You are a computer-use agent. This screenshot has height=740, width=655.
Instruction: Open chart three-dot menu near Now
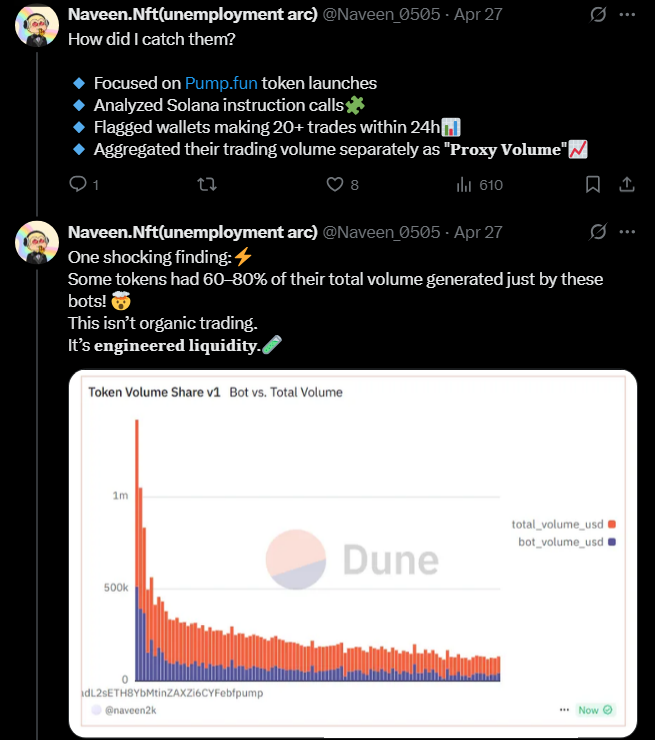[564, 710]
